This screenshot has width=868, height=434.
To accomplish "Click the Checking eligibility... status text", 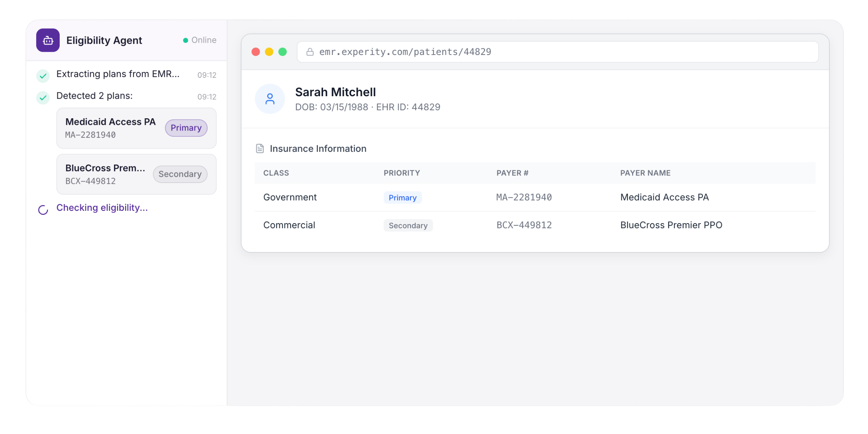I will (x=102, y=208).
